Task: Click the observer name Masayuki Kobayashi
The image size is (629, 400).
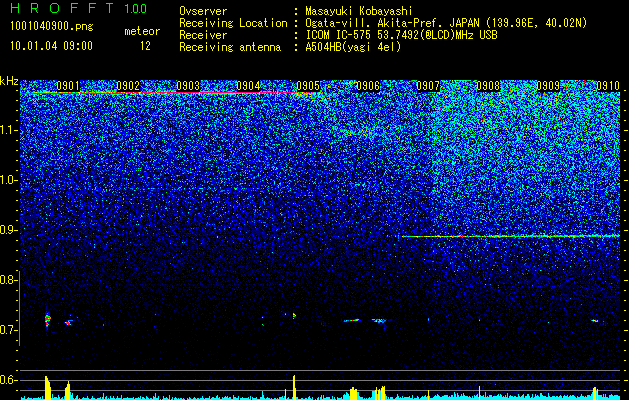Action: coord(359,11)
